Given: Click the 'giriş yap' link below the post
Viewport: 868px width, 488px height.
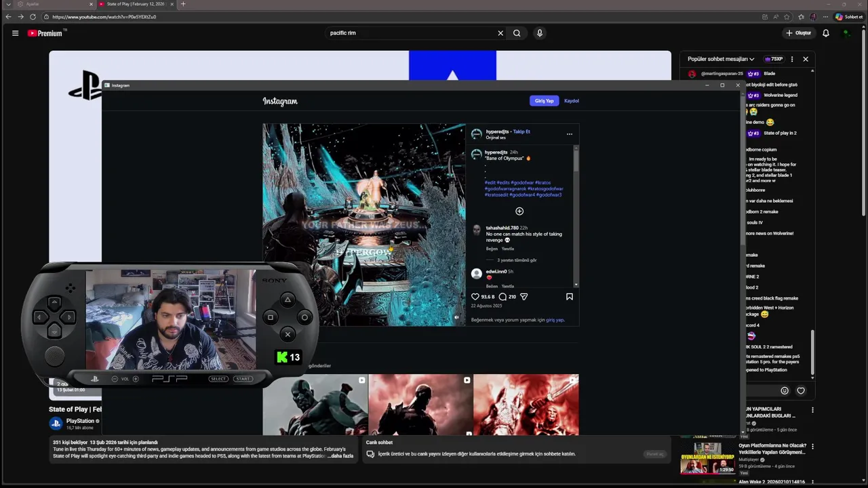Looking at the screenshot, I should pos(555,320).
